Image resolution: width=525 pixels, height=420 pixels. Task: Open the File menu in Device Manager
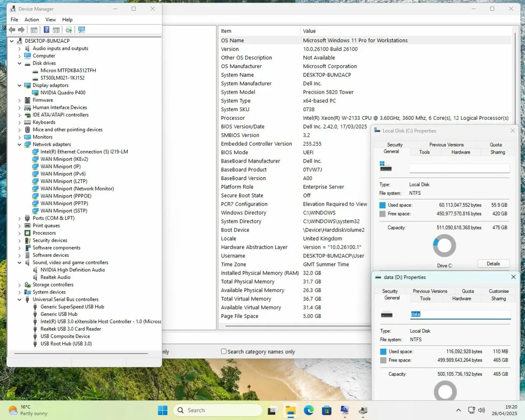click(14, 20)
